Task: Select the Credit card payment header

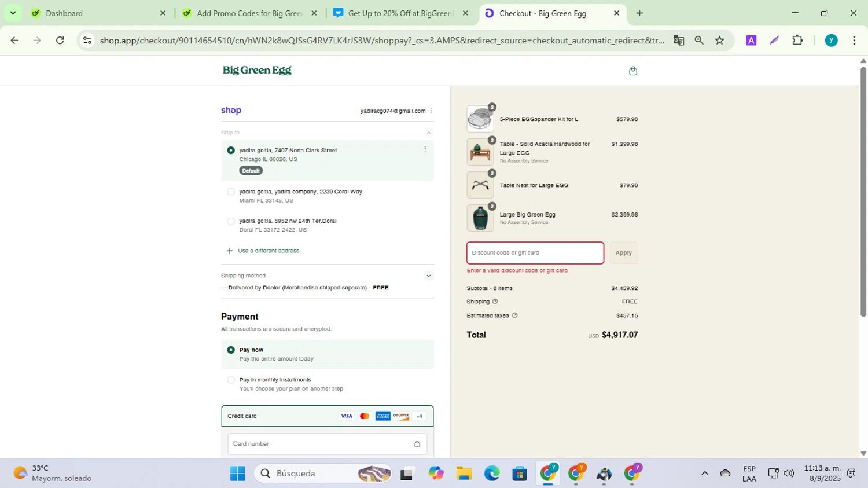Action: pyautogui.click(x=327, y=416)
